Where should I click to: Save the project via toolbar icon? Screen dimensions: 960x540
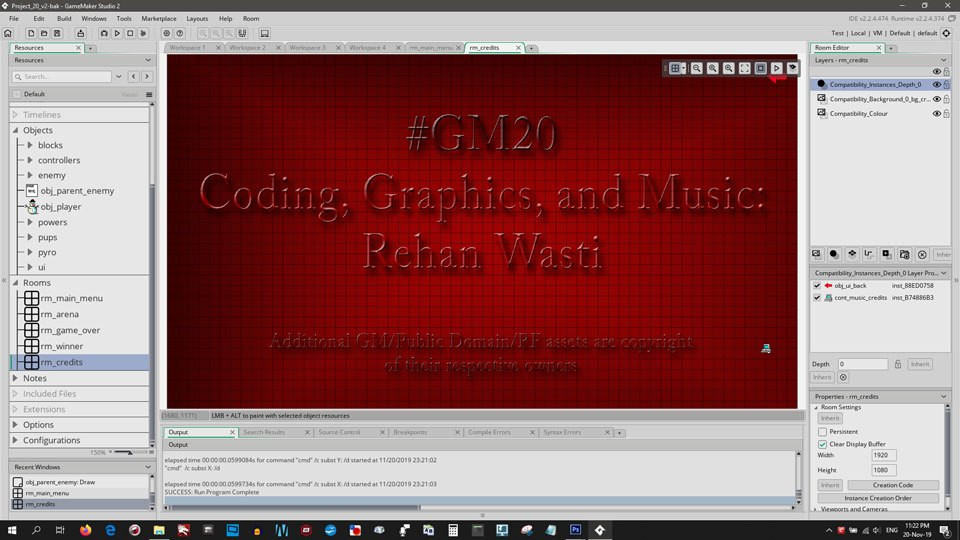point(57,33)
